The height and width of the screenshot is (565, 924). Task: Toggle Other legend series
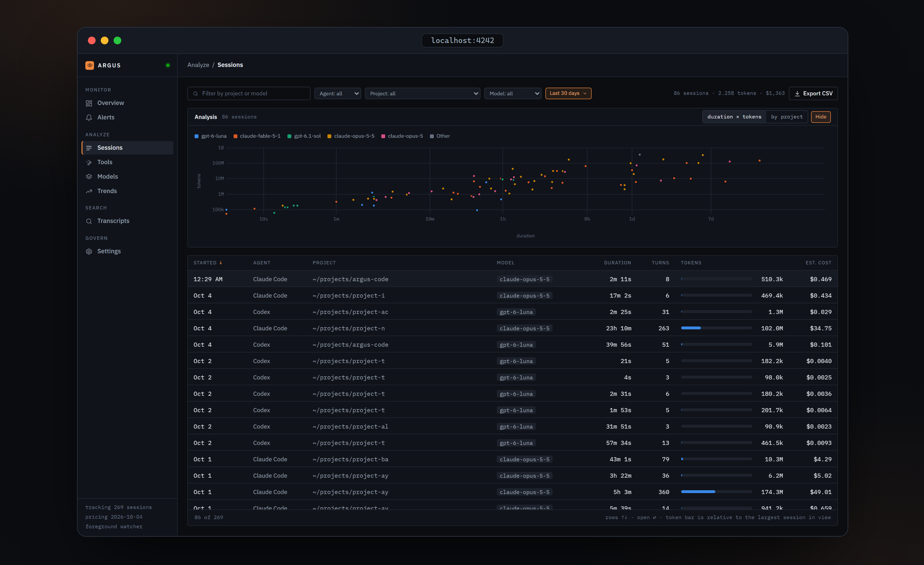tap(440, 136)
